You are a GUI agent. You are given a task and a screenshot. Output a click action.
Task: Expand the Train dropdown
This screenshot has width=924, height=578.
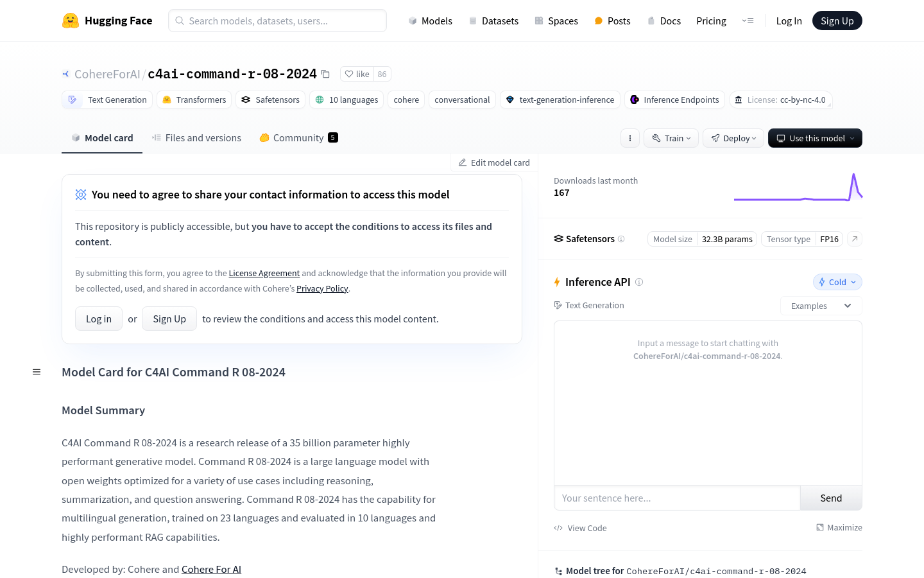coord(671,138)
